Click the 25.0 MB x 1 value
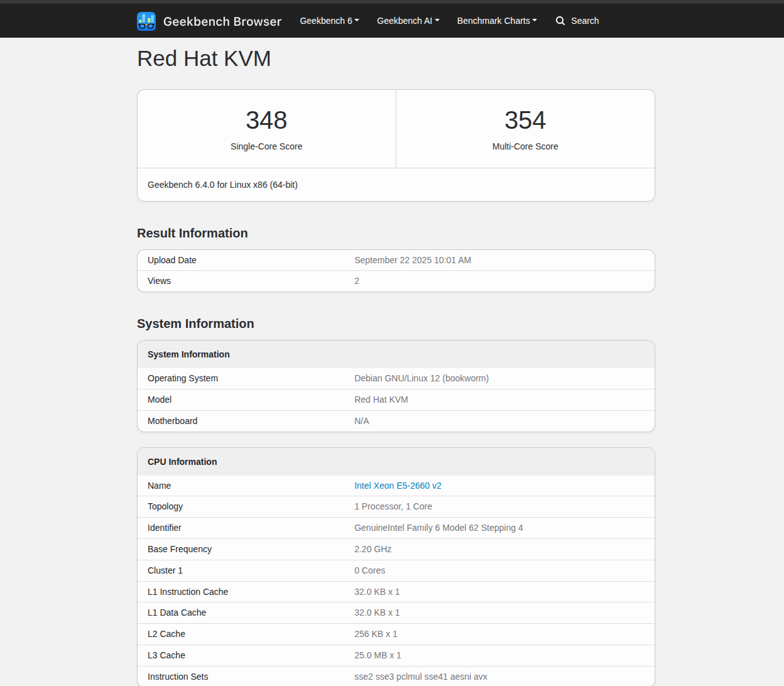 [378, 655]
